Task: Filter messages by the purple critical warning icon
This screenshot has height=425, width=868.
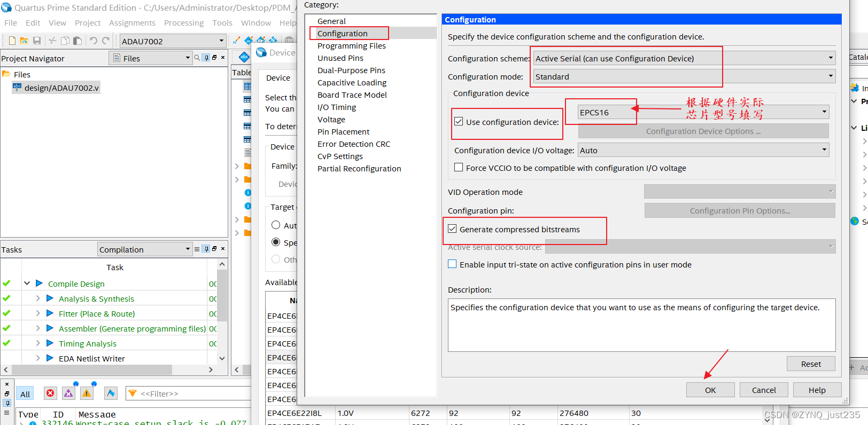Action: click(68, 393)
